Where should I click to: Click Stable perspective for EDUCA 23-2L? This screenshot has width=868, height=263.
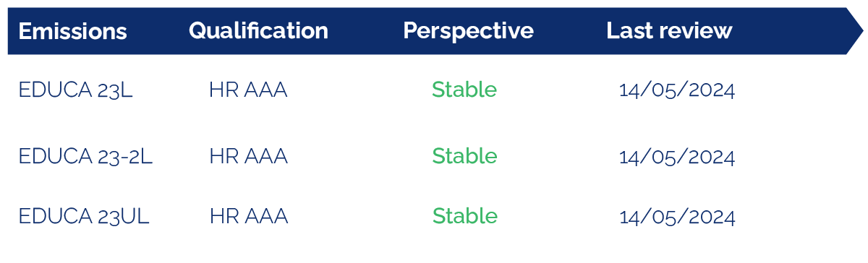464,155
